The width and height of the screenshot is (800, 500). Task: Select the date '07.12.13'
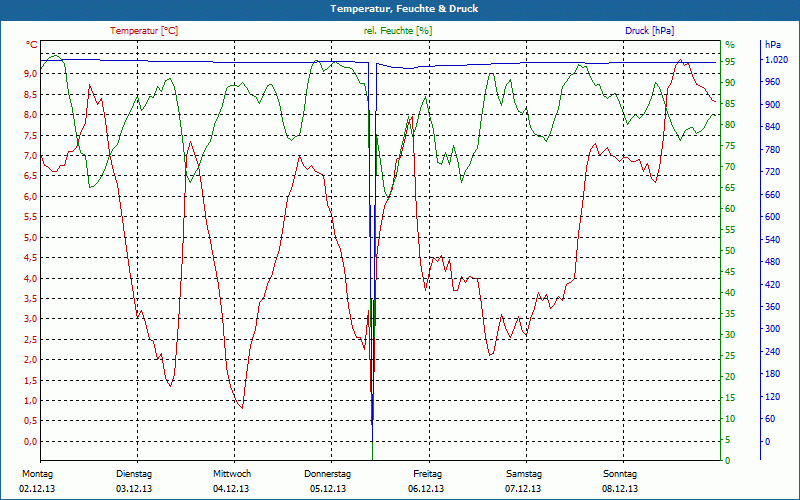(x=523, y=489)
